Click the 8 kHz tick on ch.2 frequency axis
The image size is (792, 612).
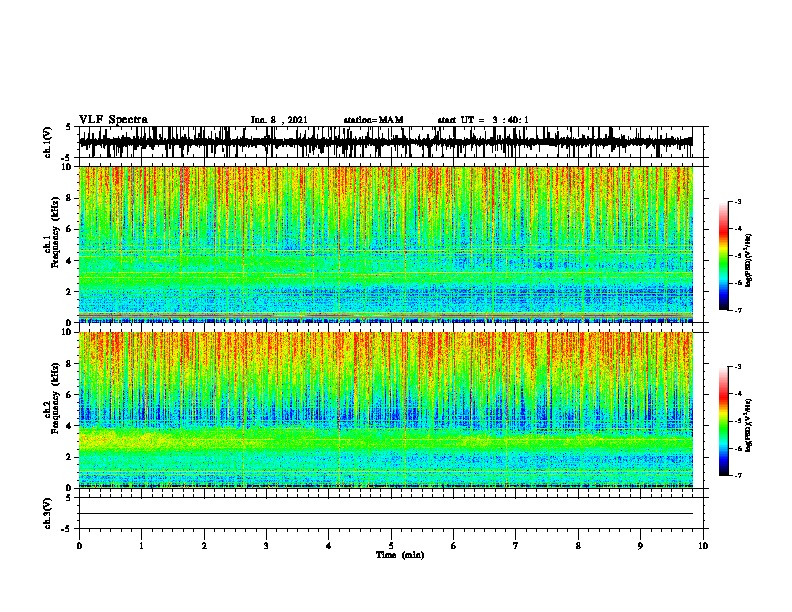click(x=70, y=364)
